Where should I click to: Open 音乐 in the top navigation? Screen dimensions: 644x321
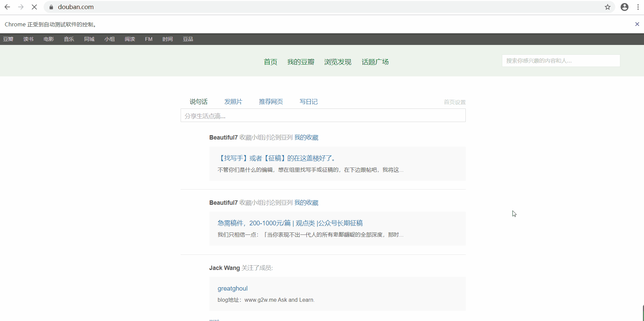[x=69, y=39]
